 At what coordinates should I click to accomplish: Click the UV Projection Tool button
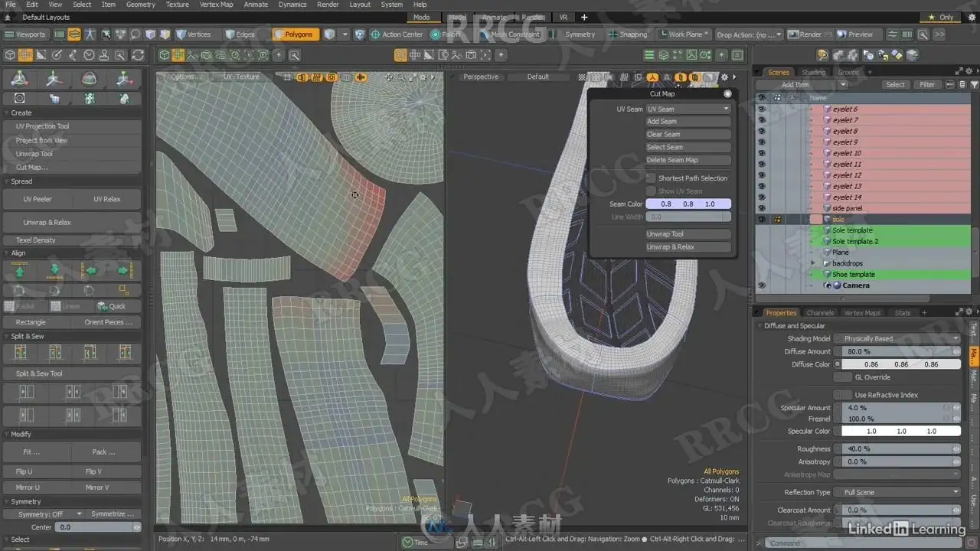72,126
